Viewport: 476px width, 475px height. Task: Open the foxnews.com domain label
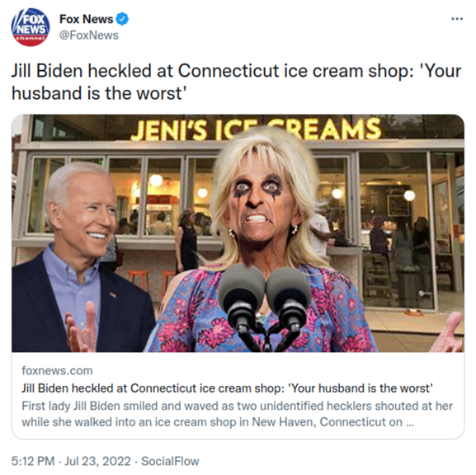point(57,370)
